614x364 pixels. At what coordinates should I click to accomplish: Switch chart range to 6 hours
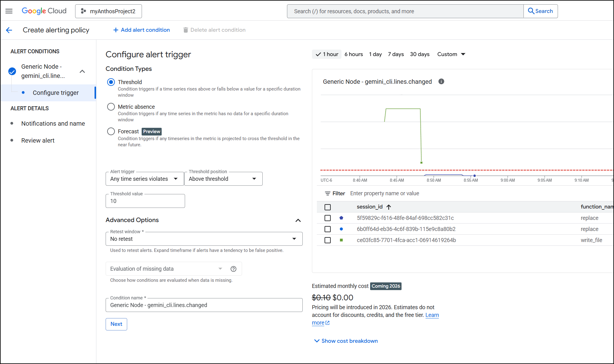click(353, 54)
